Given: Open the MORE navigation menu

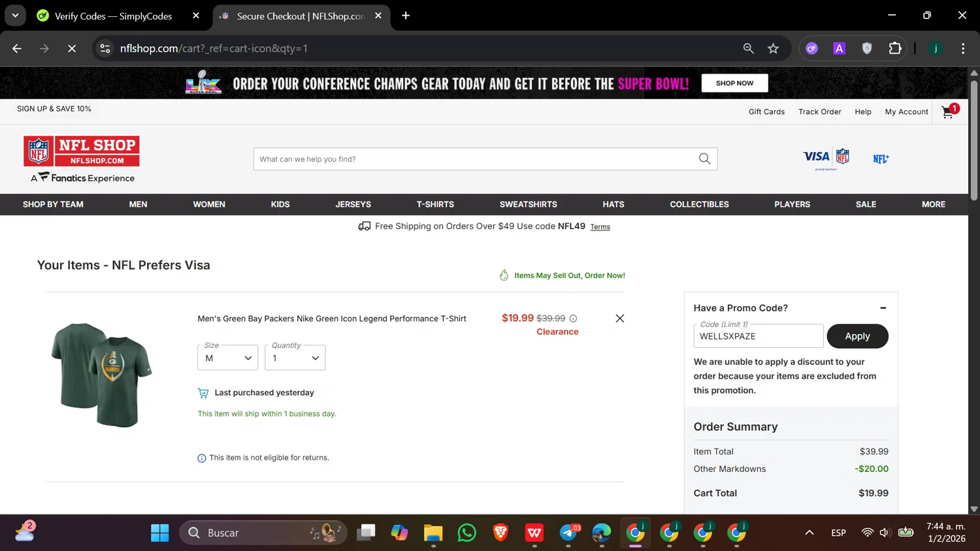Looking at the screenshot, I should coord(934,204).
